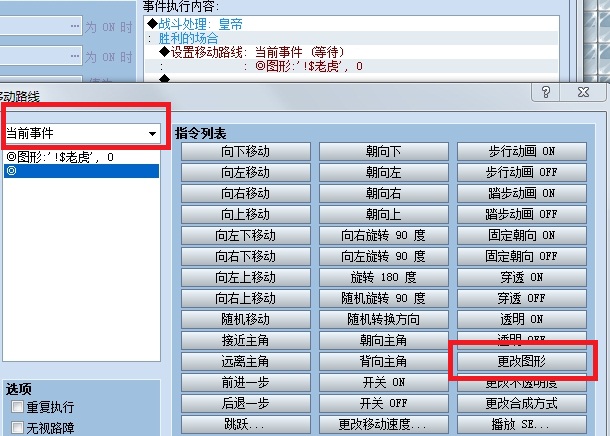Select 向左旋转 90 度

tap(384, 256)
